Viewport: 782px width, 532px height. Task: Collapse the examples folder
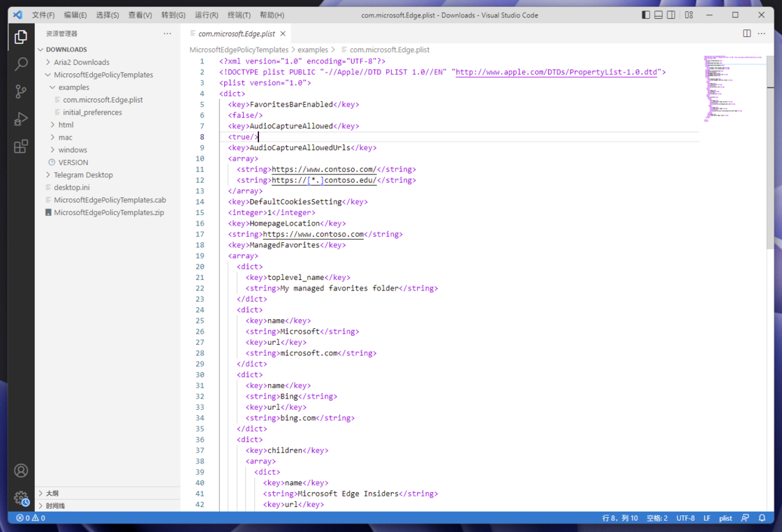point(73,87)
